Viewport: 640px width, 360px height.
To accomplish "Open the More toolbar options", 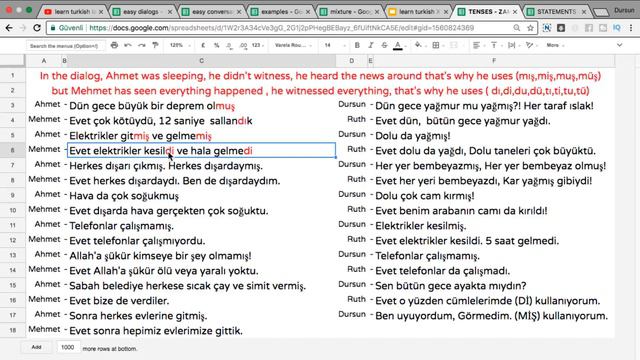I will (555, 45).
